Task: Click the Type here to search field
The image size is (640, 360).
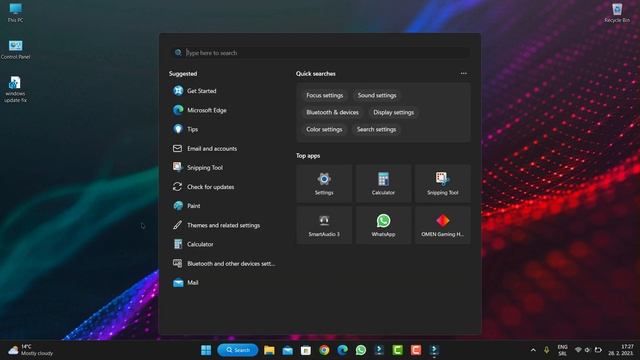Action: click(320, 53)
